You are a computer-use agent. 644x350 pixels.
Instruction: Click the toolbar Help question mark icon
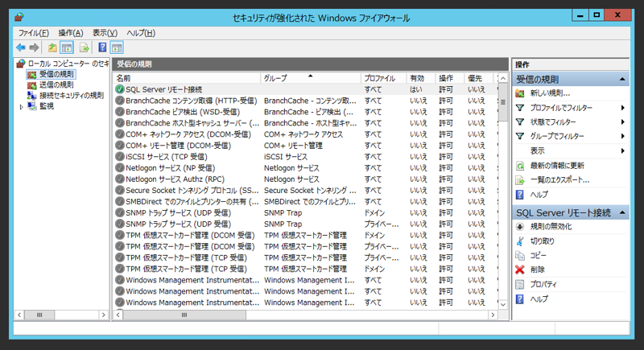(102, 47)
